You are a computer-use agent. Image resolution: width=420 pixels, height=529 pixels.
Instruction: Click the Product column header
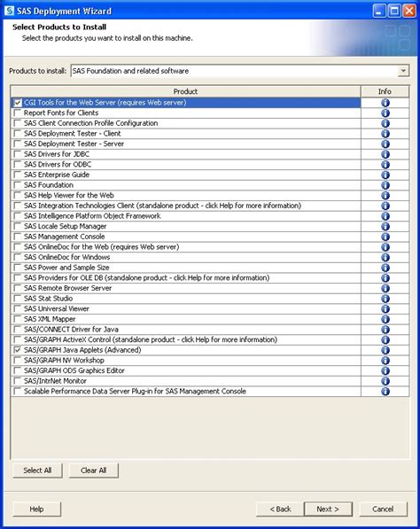coord(185,91)
